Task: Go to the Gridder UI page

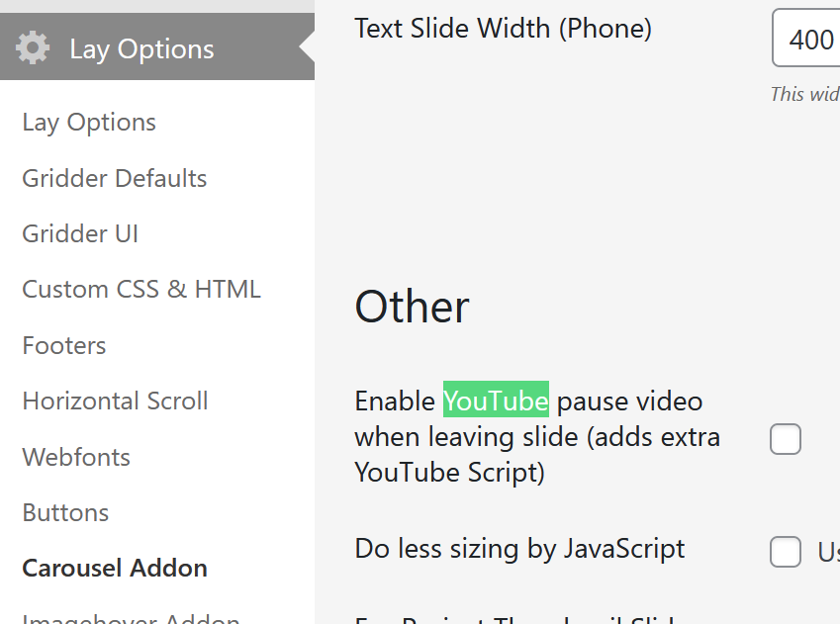Action: pyautogui.click(x=80, y=234)
